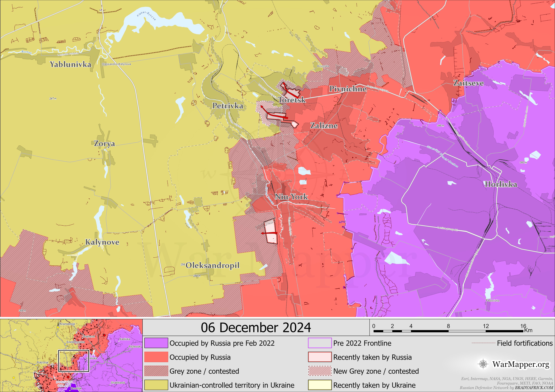Click the white rectangle on inset map

click(73, 361)
